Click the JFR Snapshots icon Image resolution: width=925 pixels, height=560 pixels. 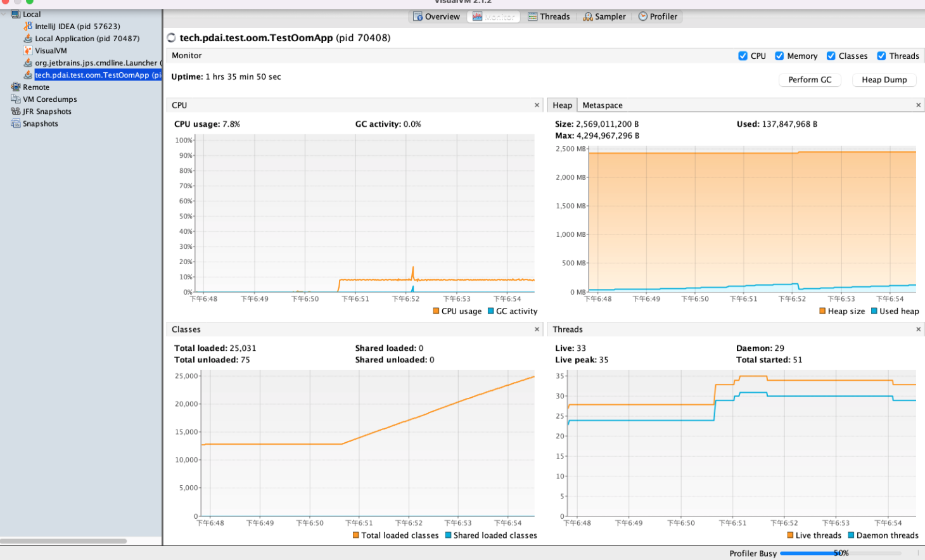16,111
